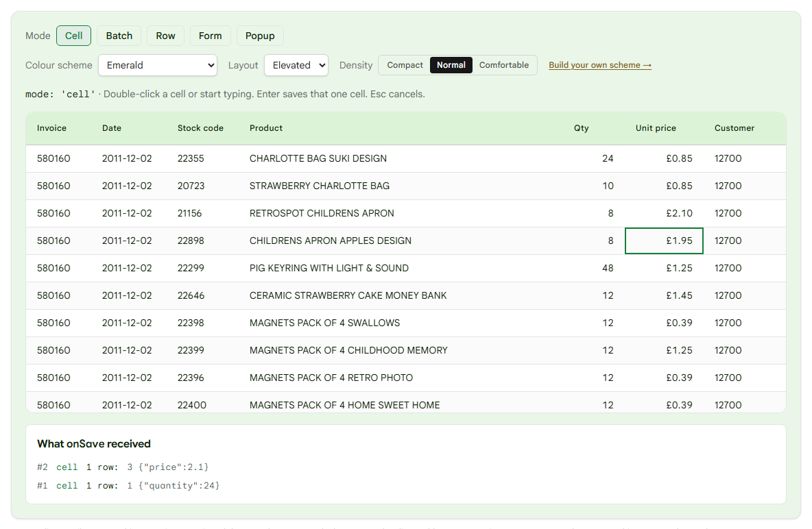Click the £1.45 unit price cell
812x529 pixels.
tap(664, 295)
